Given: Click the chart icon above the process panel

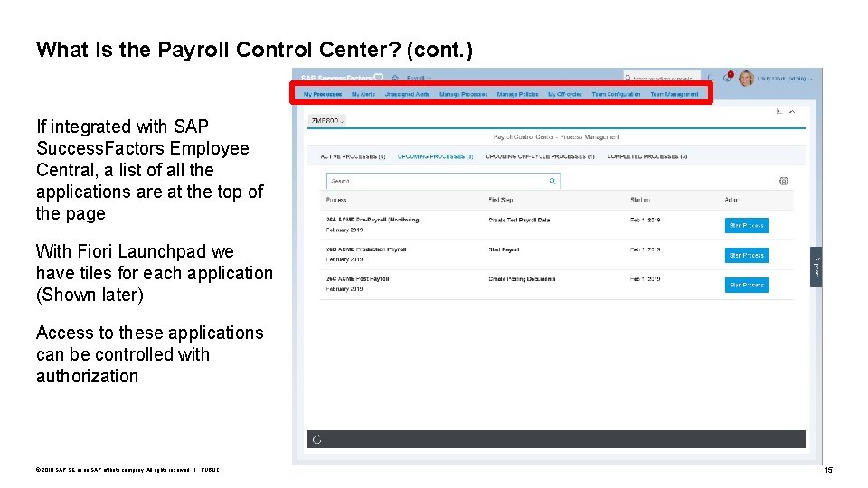Looking at the screenshot, I should [x=778, y=112].
